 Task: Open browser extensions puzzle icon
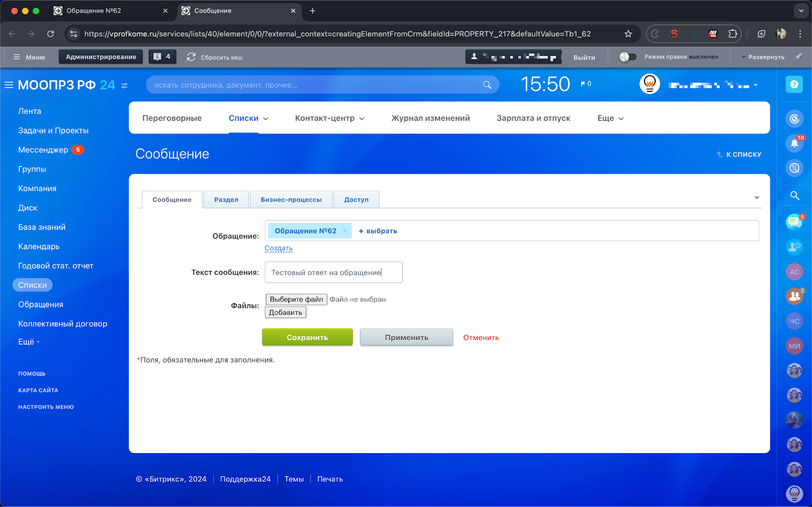coord(732,34)
